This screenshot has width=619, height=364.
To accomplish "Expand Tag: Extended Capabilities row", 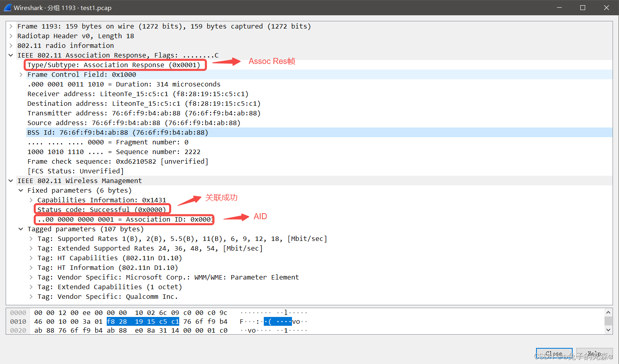I will click(31, 287).
